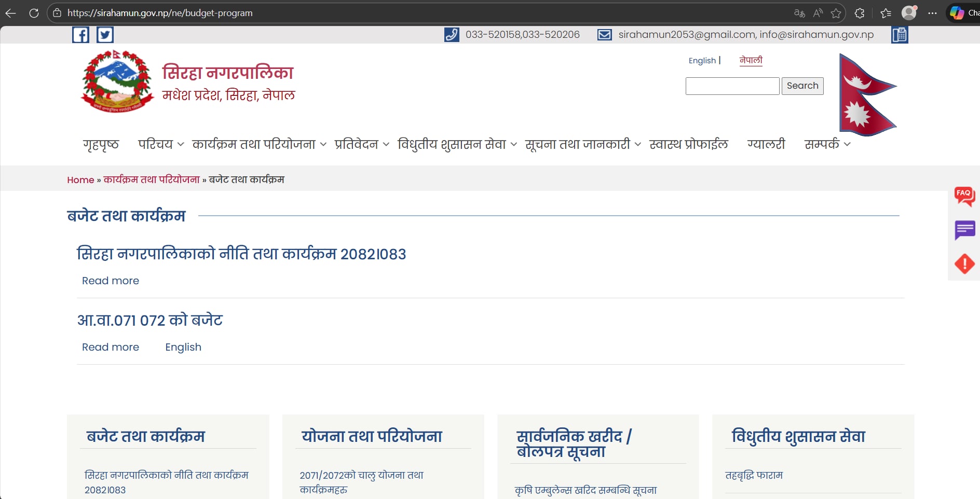Expand कार्यक्रम तथा परियोजना menu
The image size is (980, 499).
pyautogui.click(x=258, y=144)
